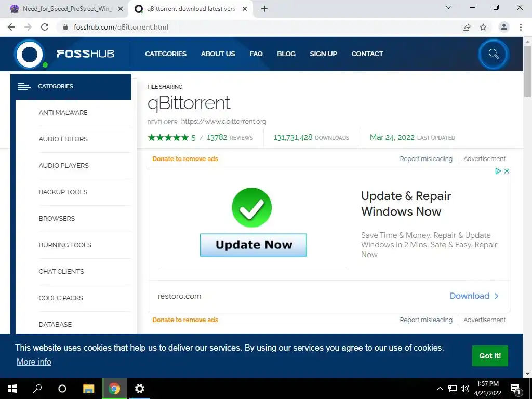Click the padlock site info icon
The width and height of the screenshot is (532, 399).
(65, 27)
